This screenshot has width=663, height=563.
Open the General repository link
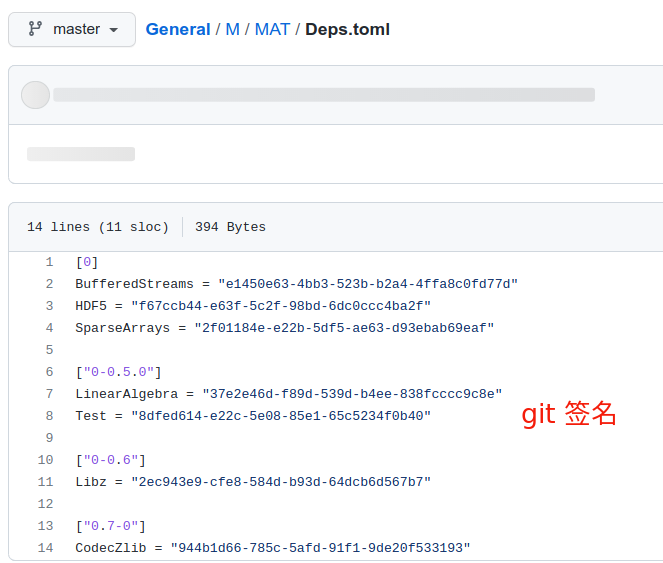tap(178, 30)
